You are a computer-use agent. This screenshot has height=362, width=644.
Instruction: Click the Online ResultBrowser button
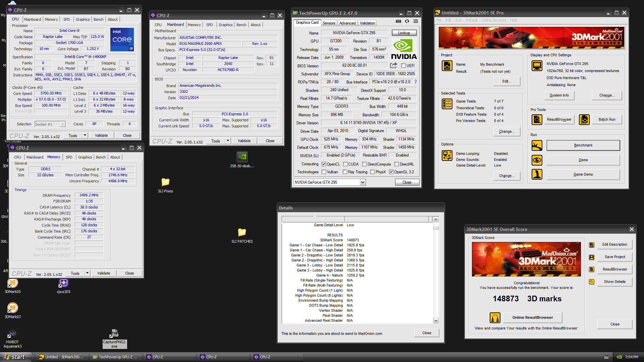532,317
